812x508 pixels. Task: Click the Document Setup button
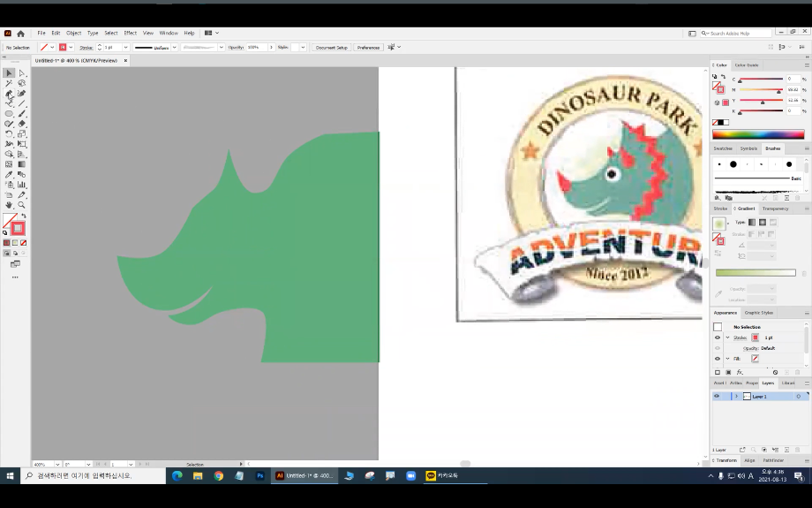331,47
